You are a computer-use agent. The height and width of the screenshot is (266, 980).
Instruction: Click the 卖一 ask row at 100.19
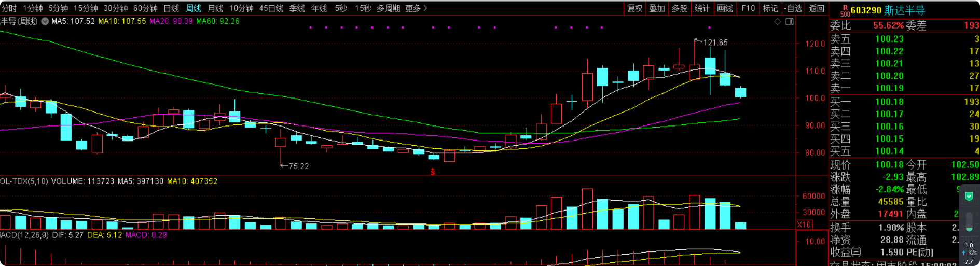click(905, 88)
